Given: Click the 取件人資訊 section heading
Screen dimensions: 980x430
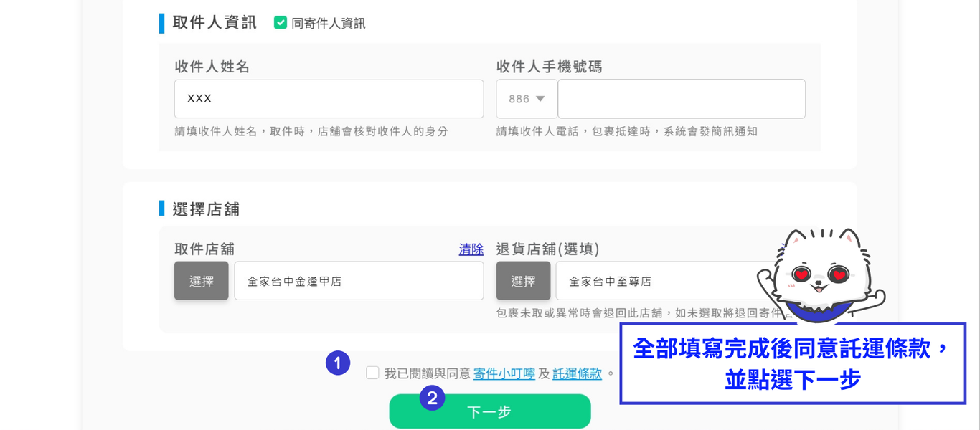Looking at the screenshot, I should point(215,23).
